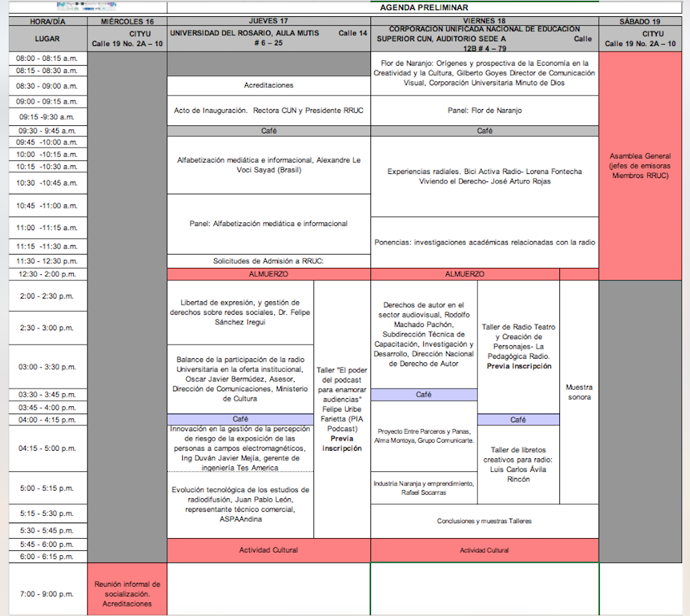Click the "Muestra sonora" cell
The width and height of the screenshot is (690, 616).
tap(579, 392)
